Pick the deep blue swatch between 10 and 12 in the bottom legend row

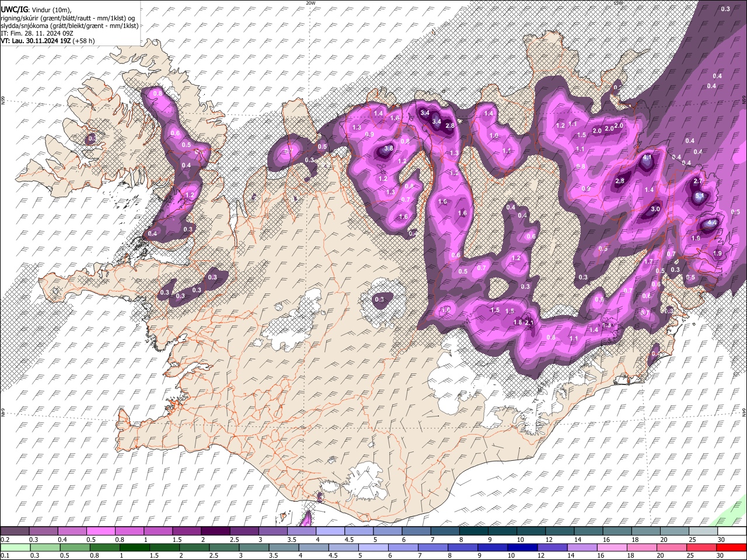pyautogui.click(x=522, y=547)
